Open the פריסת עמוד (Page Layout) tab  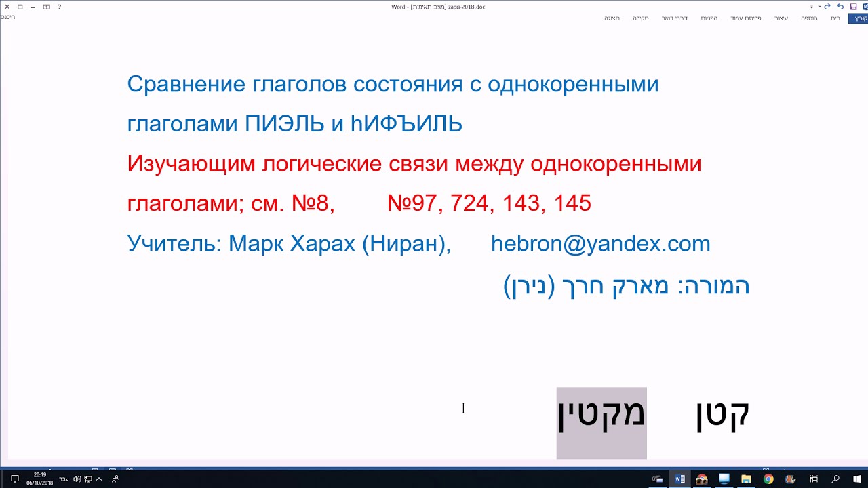coord(745,18)
